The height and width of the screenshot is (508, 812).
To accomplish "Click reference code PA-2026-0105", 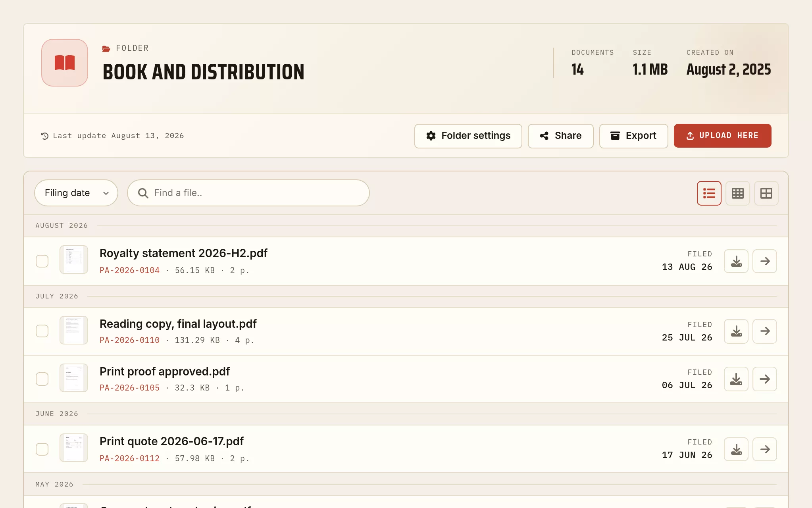I will [129, 388].
